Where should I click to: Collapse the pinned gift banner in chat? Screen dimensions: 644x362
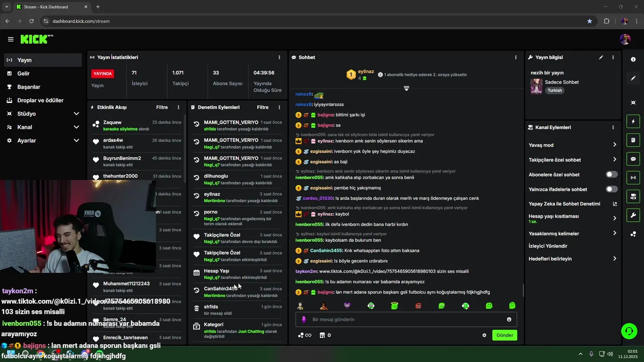pos(407,88)
